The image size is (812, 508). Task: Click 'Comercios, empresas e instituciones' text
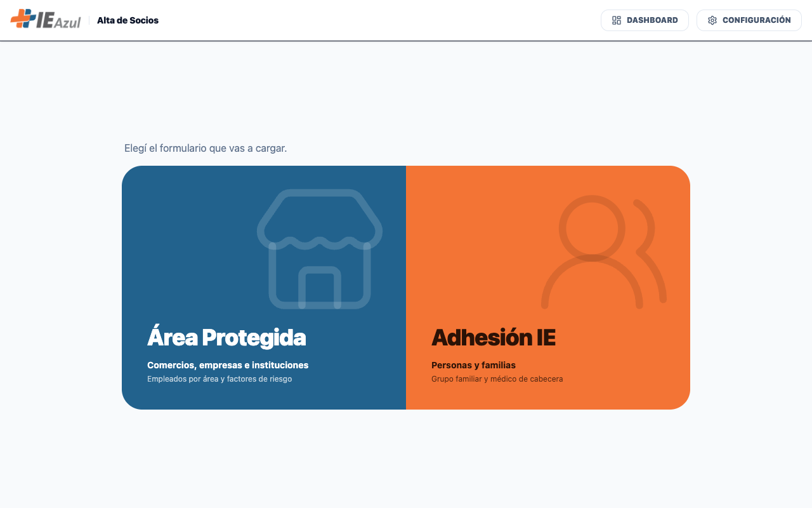[228, 365]
